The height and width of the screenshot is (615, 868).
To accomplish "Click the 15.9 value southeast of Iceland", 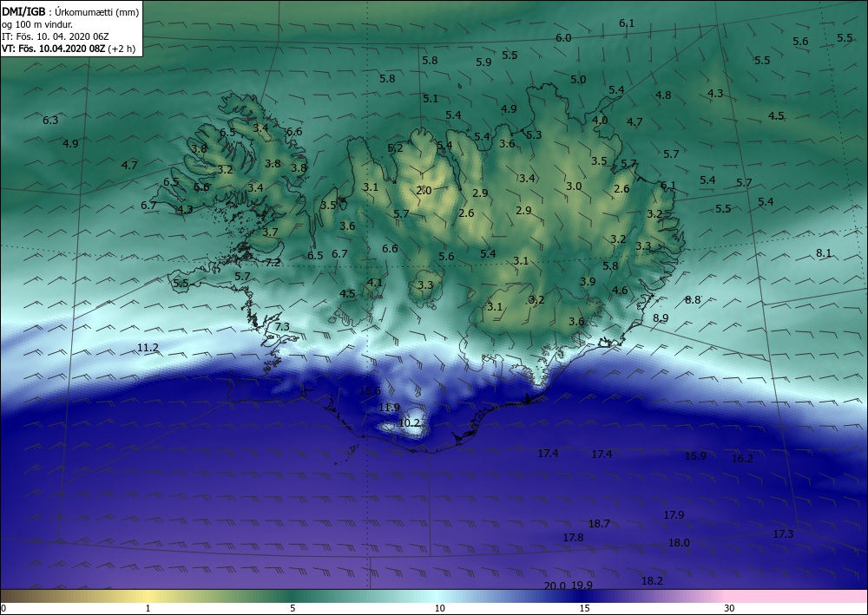I will pyautogui.click(x=695, y=456).
